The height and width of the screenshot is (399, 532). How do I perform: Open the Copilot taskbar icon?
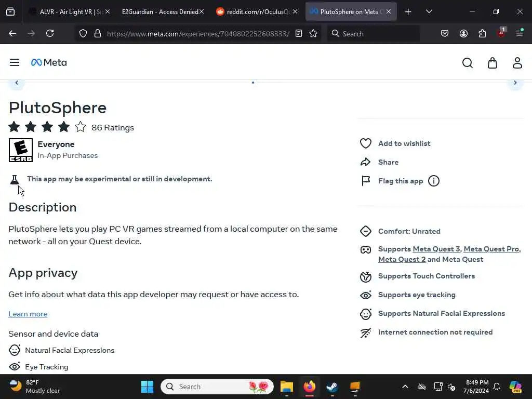[515, 387]
